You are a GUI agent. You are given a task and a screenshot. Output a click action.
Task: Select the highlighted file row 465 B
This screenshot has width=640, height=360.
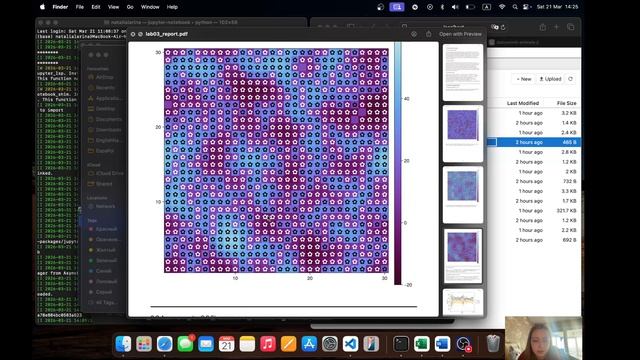[x=534, y=142]
